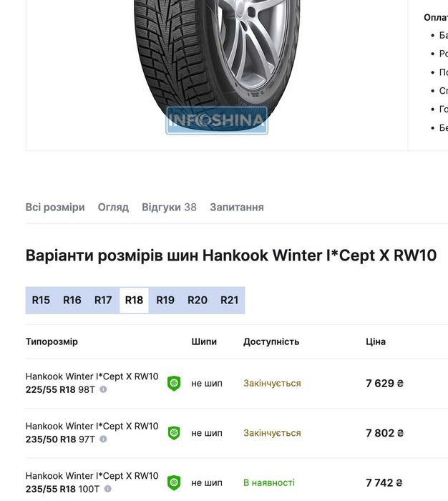Switch to R20 size variants
Viewport: 448px width, 501px height.
click(198, 301)
